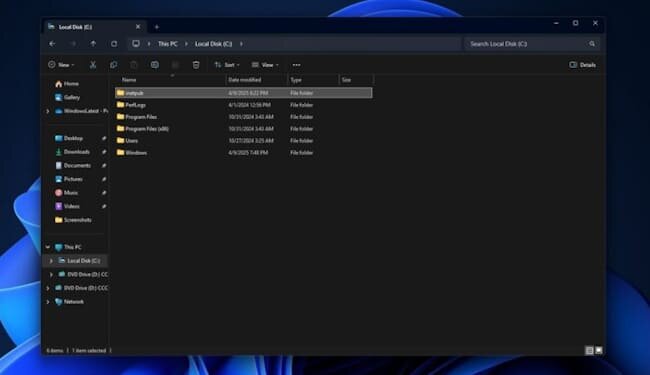Open the View dropdown
650x375 pixels.
coord(265,65)
